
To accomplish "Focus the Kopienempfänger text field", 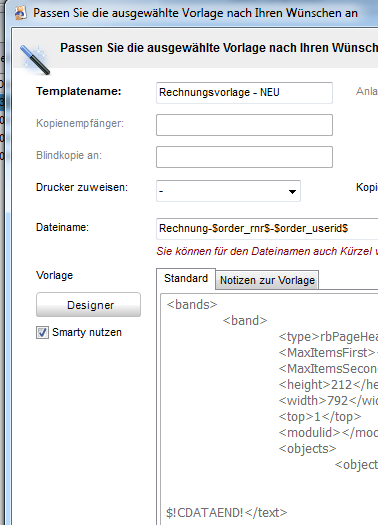I will (244, 125).
